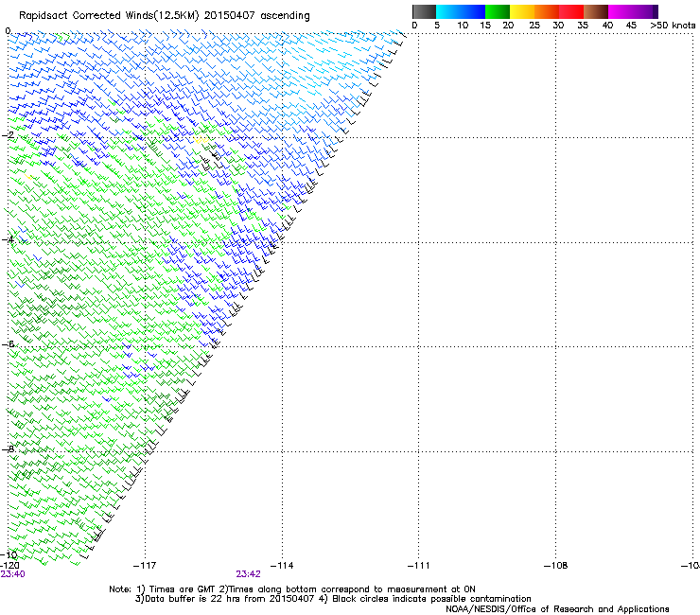The image size is (700, 615).
Task: Click the green 15-20 knots color segment
Action: (x=498, y=11)
